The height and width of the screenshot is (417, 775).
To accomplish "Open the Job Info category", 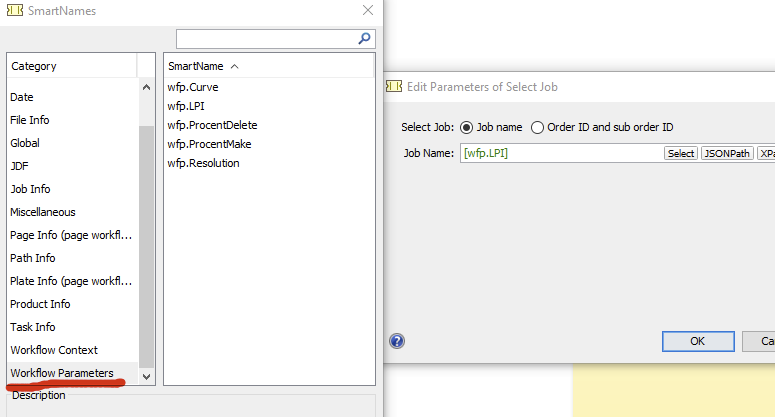I will click(30, 189).
